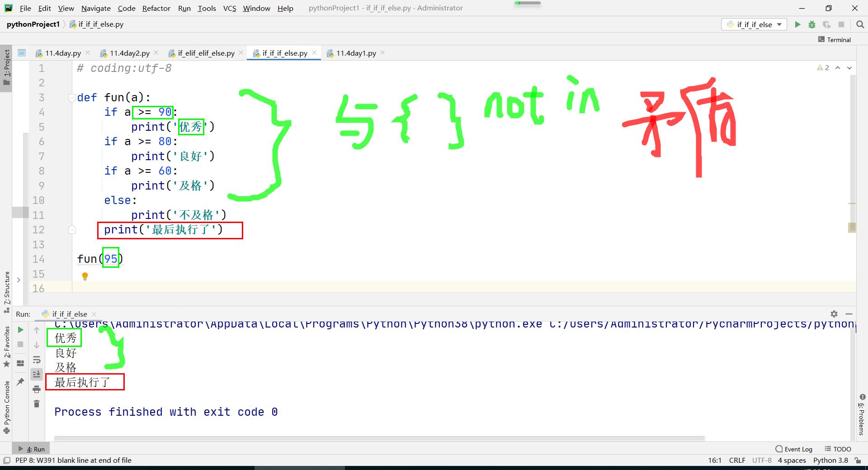Close the if_elif_elif_else.py tab
This screenshot has width=868, height=470.
click(241, 53)
